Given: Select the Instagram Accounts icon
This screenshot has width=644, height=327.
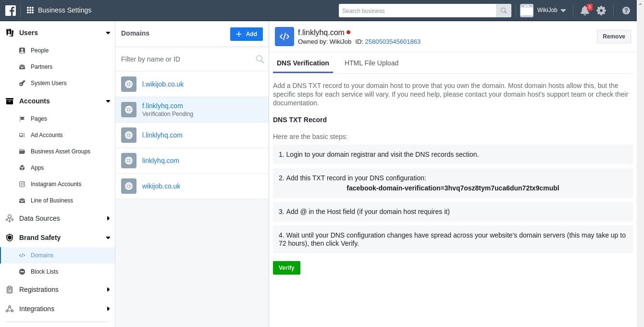Looking at the screenshot, I should [22, 184].
